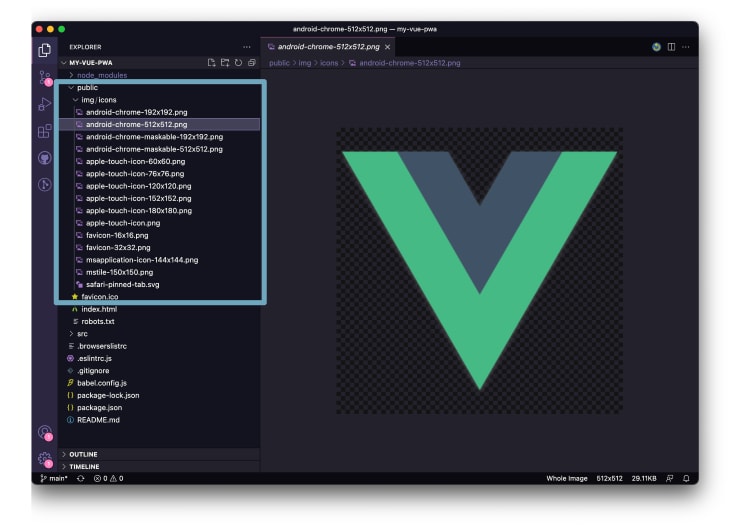Click 29.11KB file size status item
The height and width of the screenshot is (526, 730).
tap(644, 478)
